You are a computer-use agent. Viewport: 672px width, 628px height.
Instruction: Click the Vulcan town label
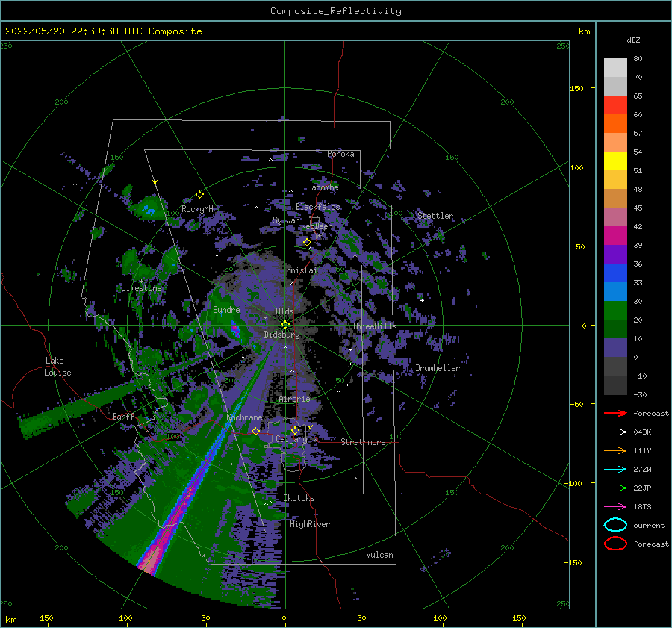[380, 555]
